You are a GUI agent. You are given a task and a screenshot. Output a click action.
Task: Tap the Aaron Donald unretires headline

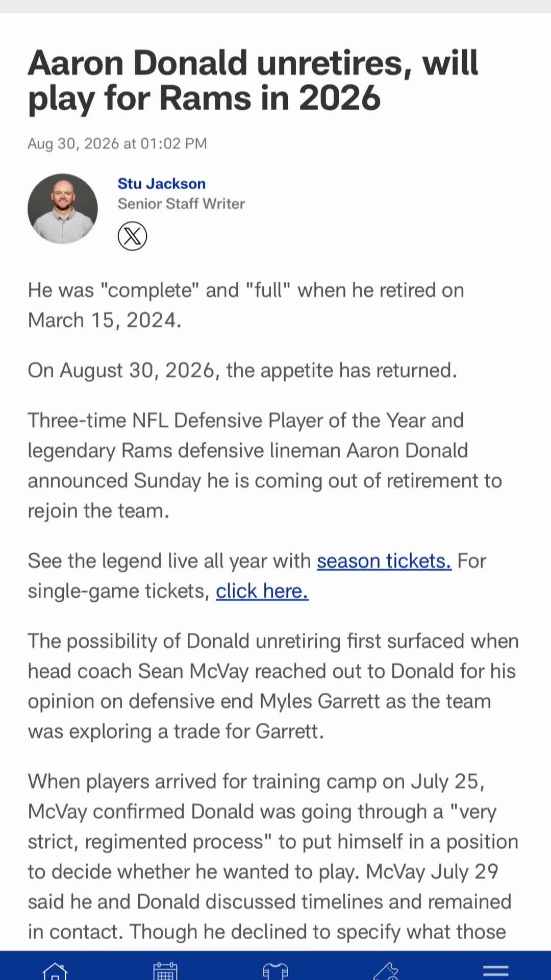tap(253, 80)
